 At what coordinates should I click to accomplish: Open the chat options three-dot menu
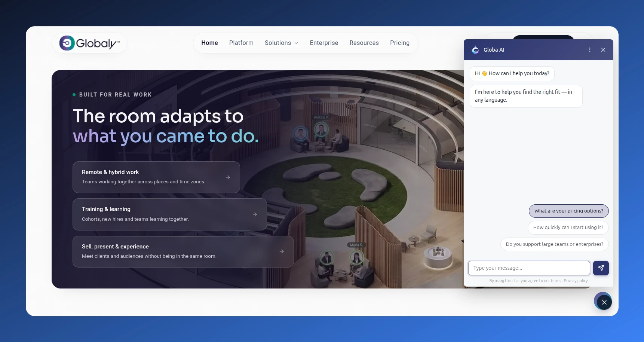coord(590,50)
